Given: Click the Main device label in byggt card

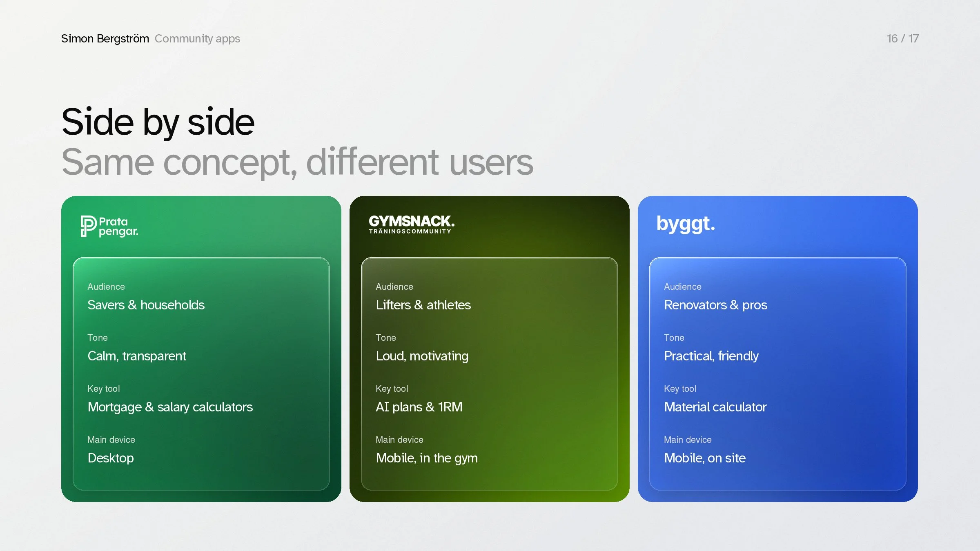Looking at the screenshot, I should (x=688, y=440).
